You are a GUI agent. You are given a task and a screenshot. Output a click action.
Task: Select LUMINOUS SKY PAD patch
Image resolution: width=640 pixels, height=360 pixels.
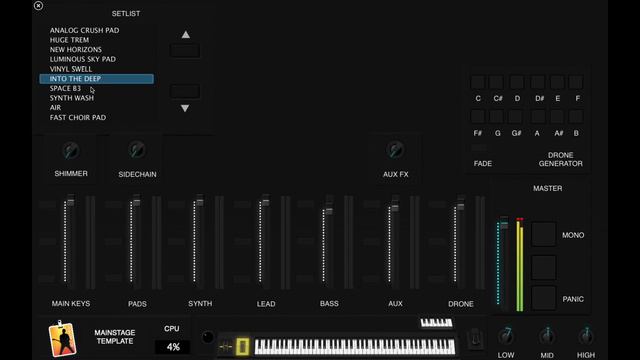point(96,59)
